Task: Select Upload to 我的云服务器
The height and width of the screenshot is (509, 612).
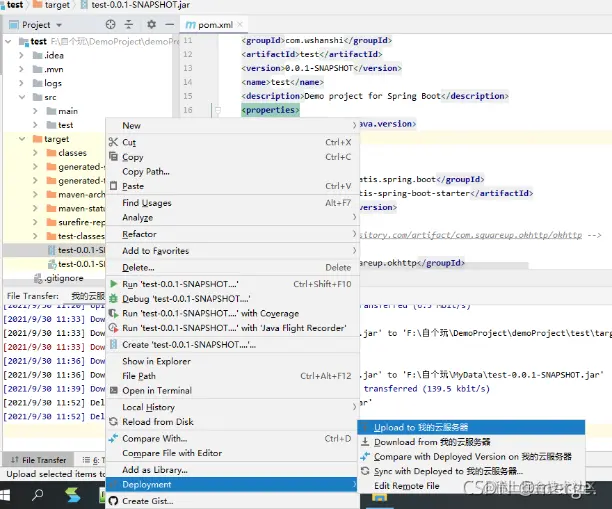Action: (x=471, y=427)
